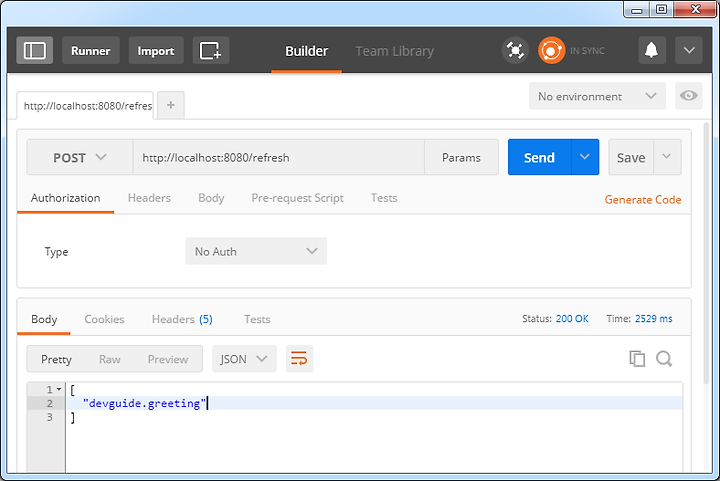Switch to the Builder tab
720x481 pixels.
[306, 51]
